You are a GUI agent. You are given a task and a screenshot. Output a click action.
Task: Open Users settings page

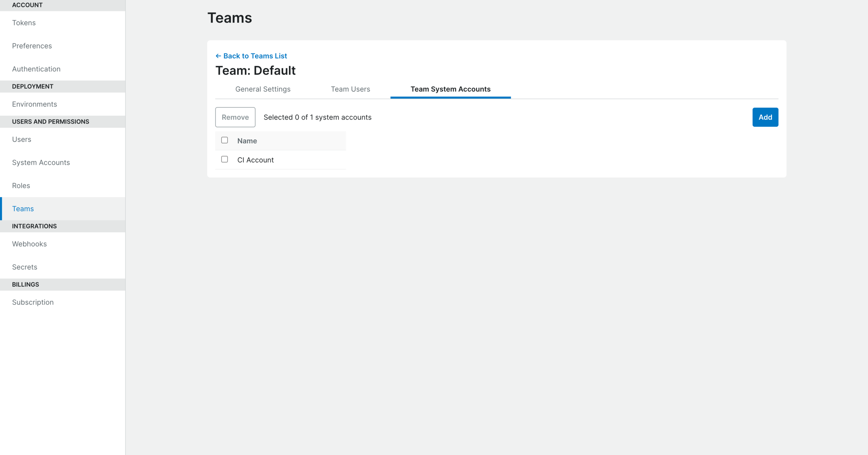click(21, 139)
